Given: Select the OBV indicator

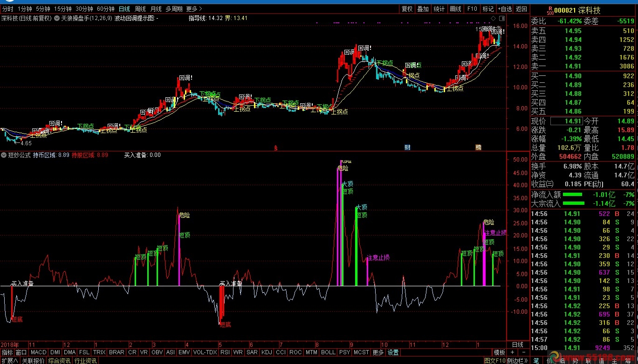Looking at the screenshot, I should (x=158, y=352).
